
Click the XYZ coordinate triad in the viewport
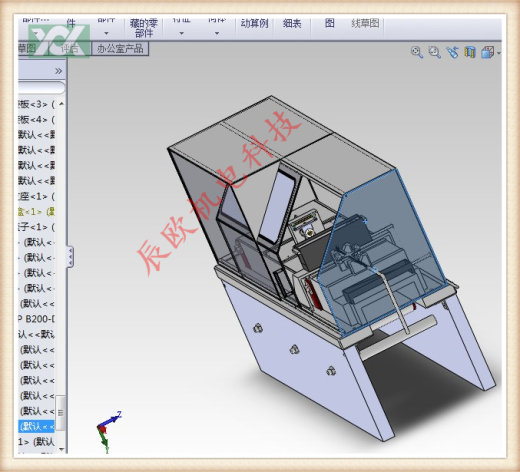tap(108, 431)
